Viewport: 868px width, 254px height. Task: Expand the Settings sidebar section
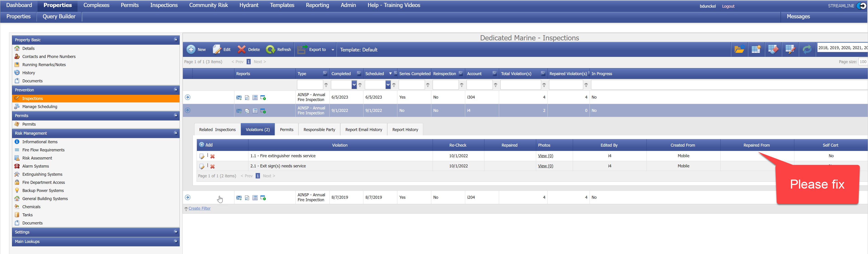click(x=176, y=232)
